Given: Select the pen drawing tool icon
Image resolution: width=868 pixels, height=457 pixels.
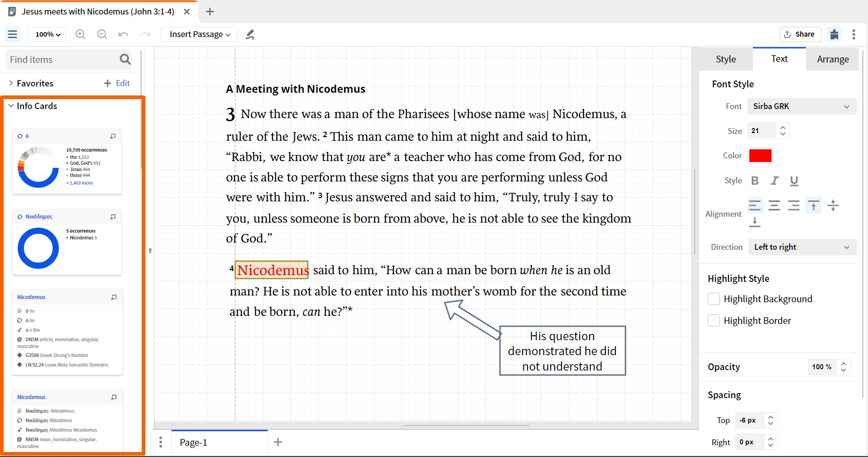Looking at the screenshot, I should (250, 34).
